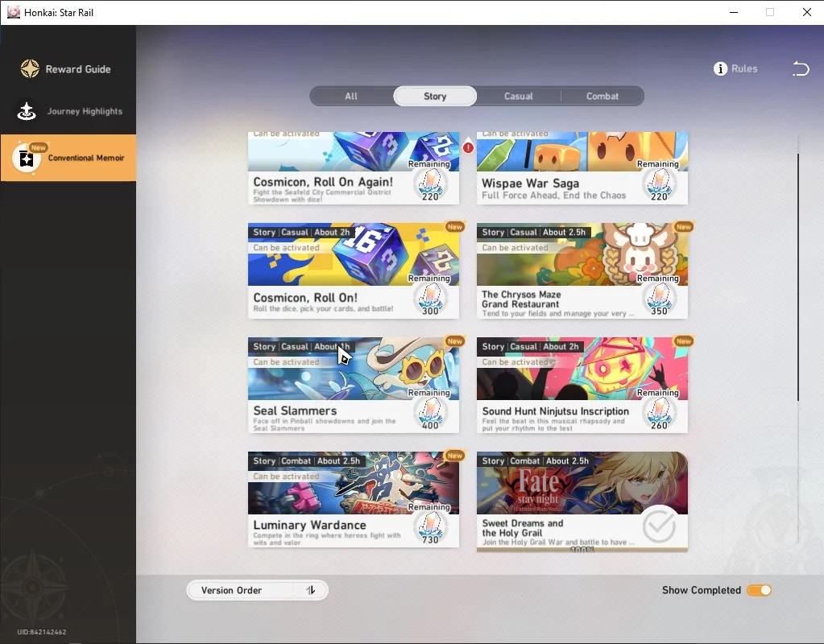The height and width of the screenshot is (644, 824).
Task: Switch to the All tab
Action: tap(351, 96)
